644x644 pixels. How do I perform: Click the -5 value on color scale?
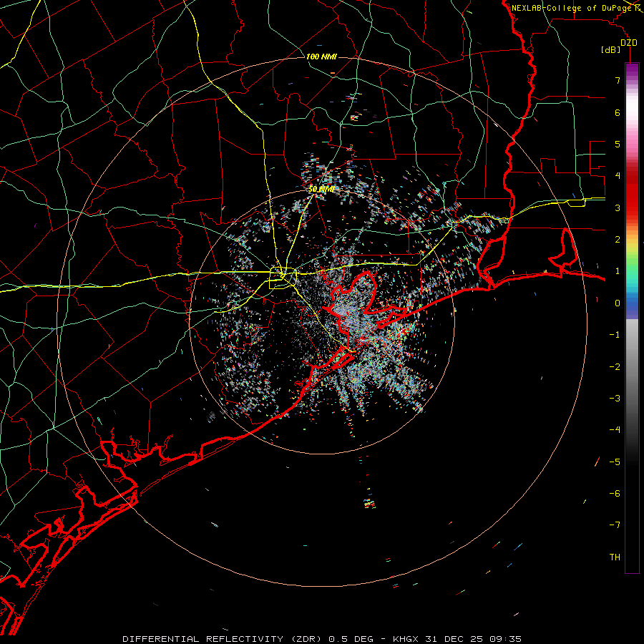click(x=615, y=462)
